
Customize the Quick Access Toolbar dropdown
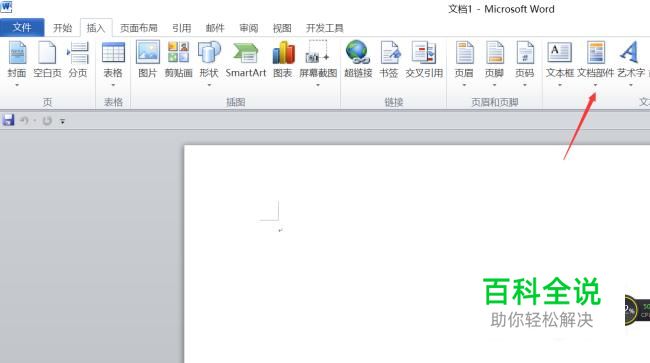point(62,121)
